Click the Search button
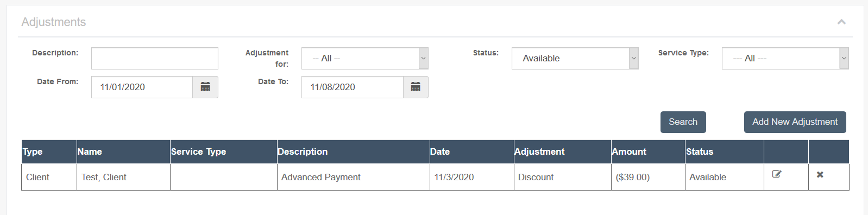868x215 pixels. click(683, 122)
